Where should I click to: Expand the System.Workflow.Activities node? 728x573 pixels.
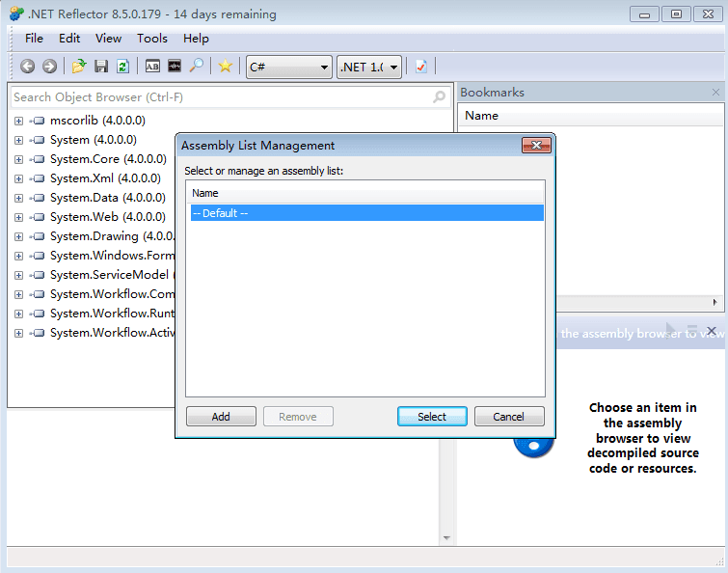tap(18, 334)
